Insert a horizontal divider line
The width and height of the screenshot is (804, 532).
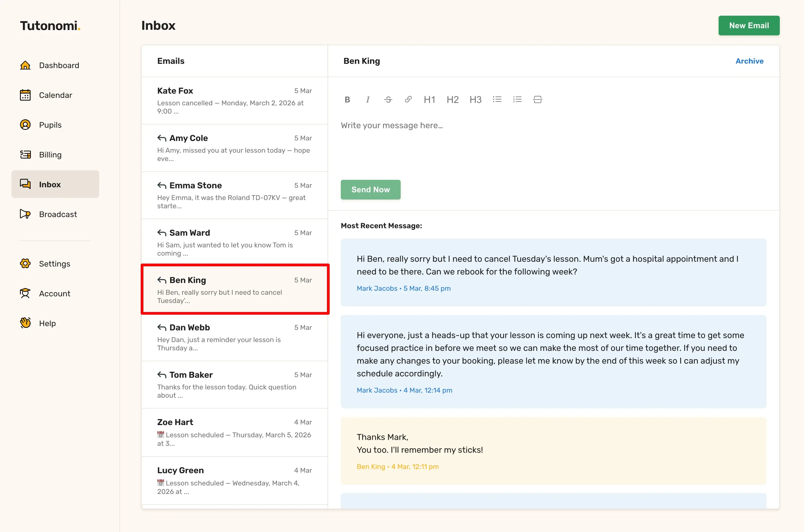537,99
